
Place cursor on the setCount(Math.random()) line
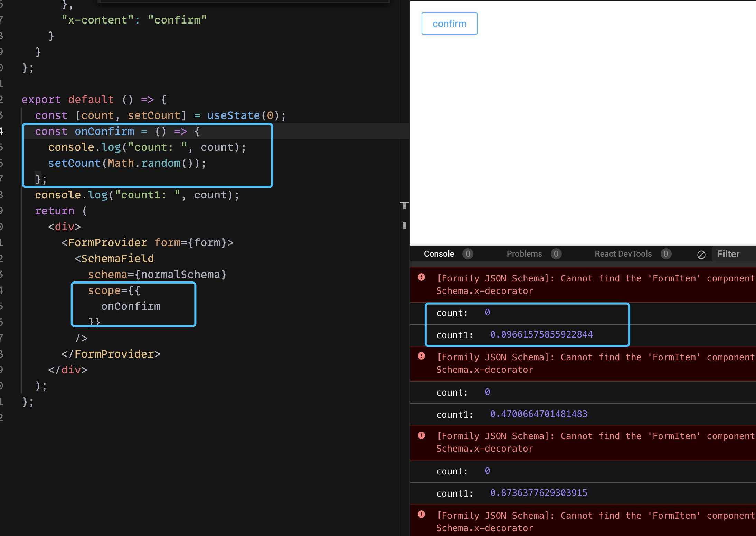[127, 163]
